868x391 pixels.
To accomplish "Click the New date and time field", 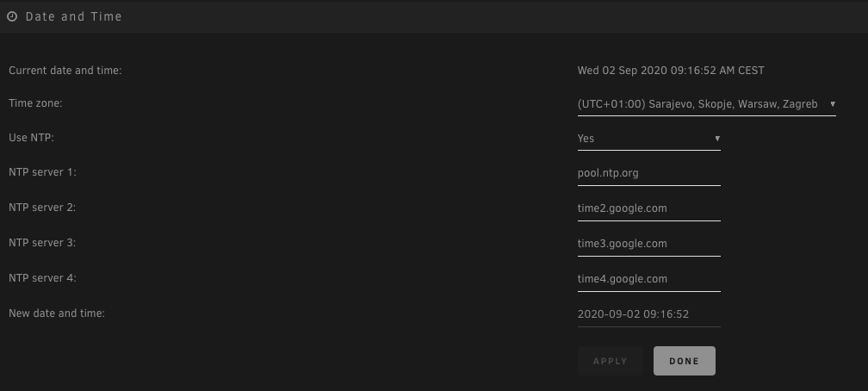I will point(648,314).
